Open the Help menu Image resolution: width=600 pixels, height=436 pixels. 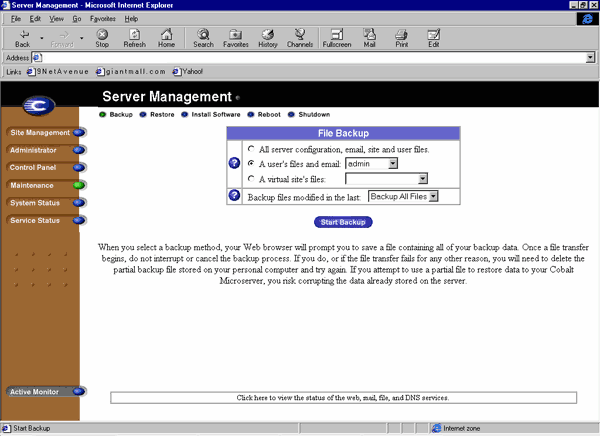[131, 19]
